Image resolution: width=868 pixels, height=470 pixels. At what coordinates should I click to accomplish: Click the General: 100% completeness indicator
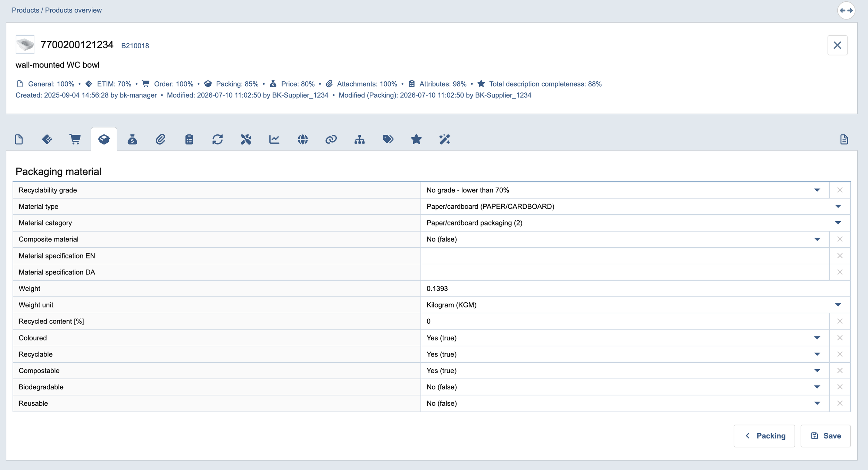click(x=45, y=84)
